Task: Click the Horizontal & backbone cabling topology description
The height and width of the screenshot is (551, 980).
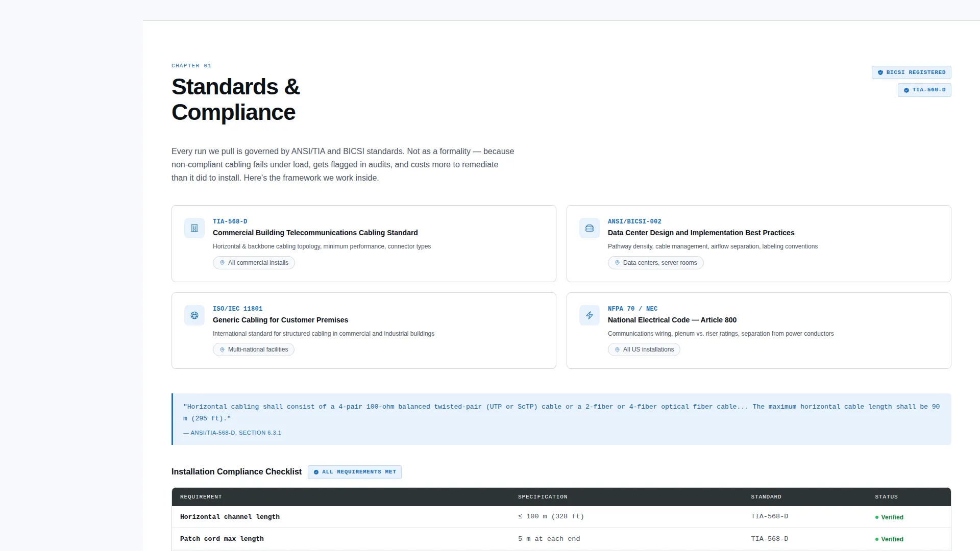Action: point(322,246)
